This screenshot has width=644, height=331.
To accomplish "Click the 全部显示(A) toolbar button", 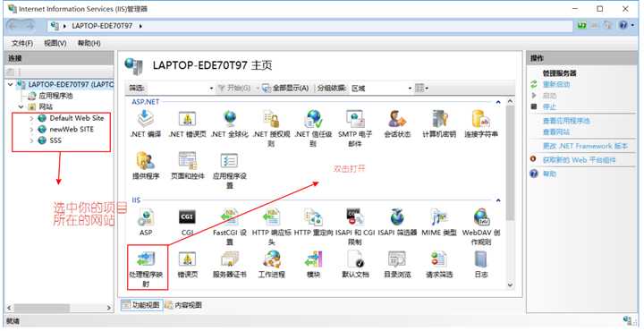I will tap(286, 88).
